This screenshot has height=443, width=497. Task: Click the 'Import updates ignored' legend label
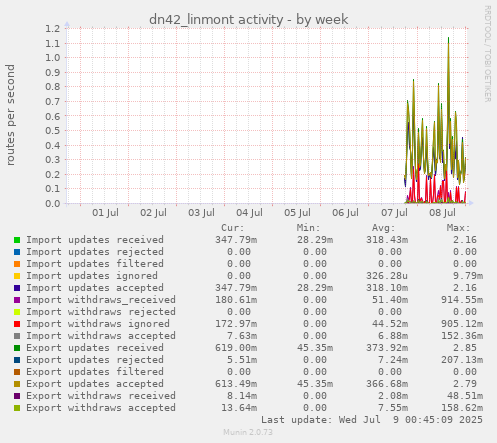pos(92,276)
